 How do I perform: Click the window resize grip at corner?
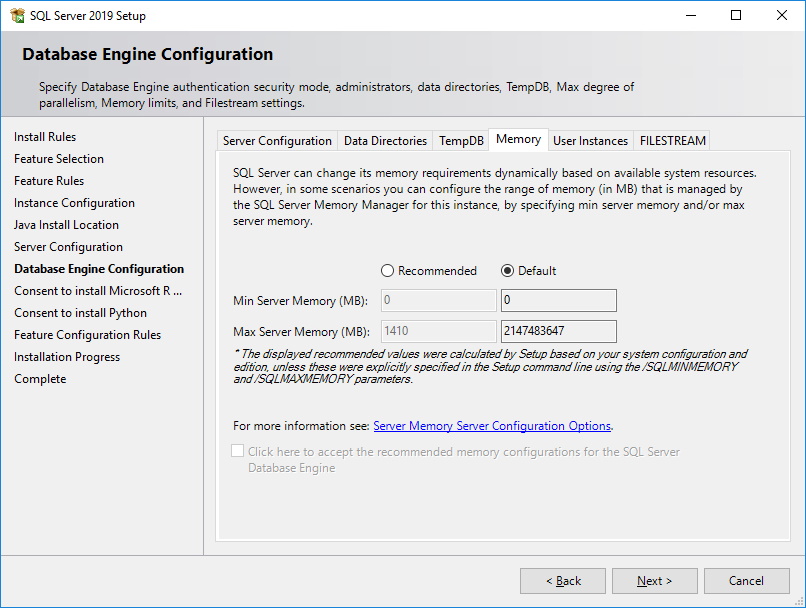(799, 601)
